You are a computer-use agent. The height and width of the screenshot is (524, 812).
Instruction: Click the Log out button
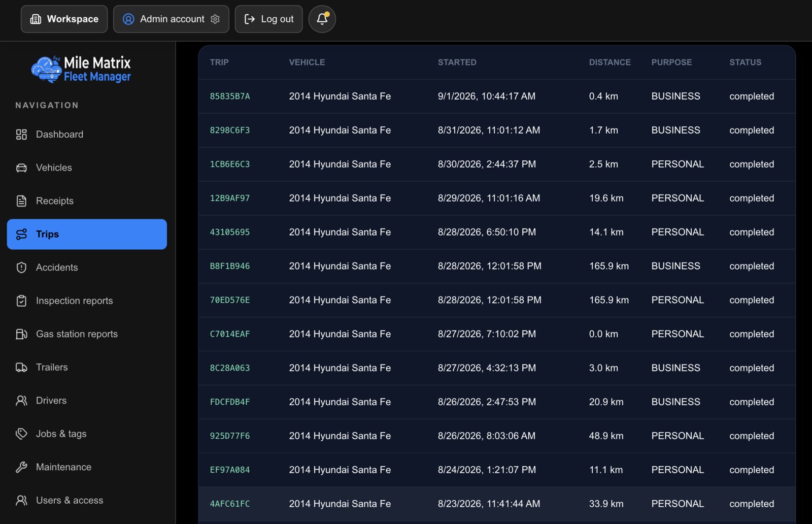tap(268, 19)
